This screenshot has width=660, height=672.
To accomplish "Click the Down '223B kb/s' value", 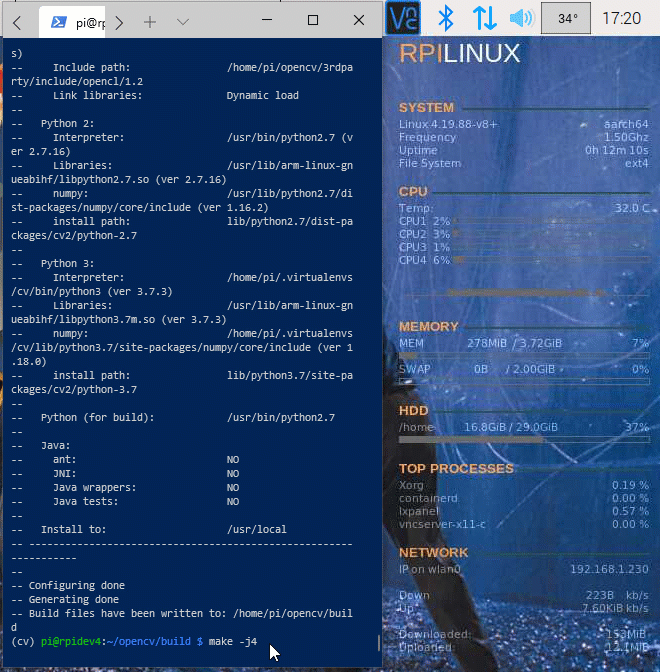I will tap(617, 595).
